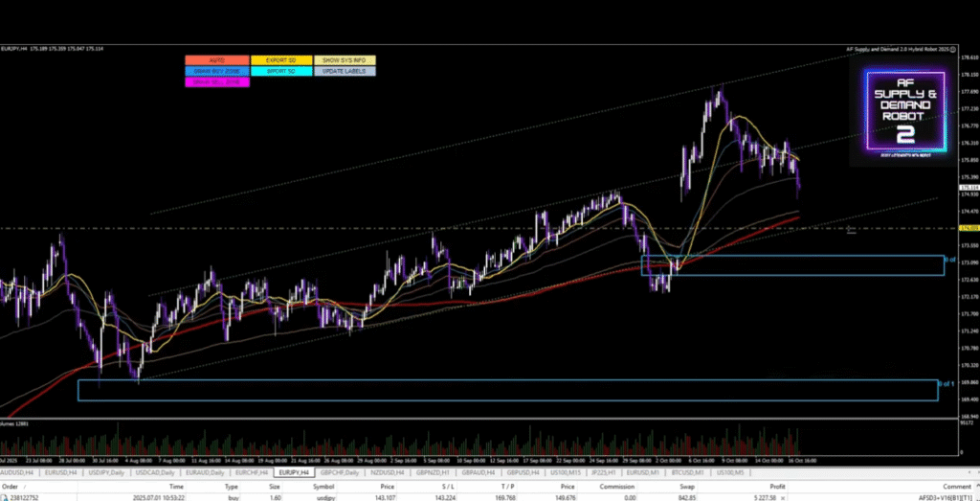Select the EURCHF,H4 chart tab

point(252,472)
